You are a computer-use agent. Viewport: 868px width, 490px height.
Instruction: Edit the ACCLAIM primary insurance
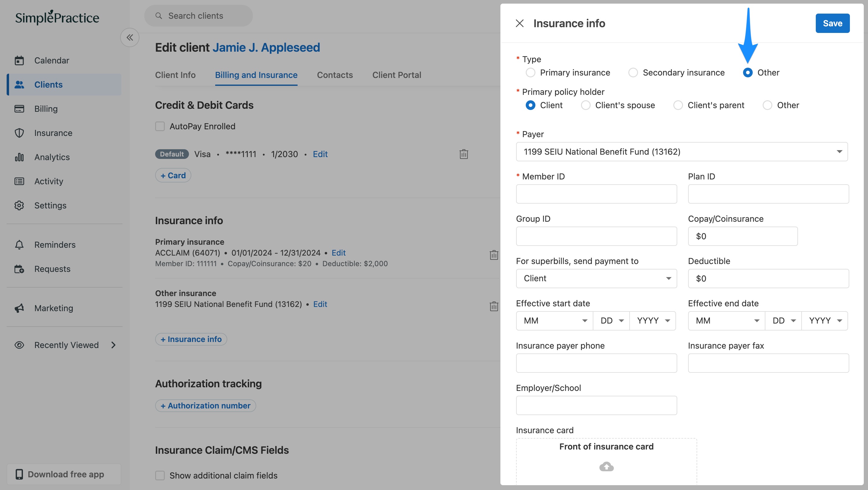coord(338,253)
